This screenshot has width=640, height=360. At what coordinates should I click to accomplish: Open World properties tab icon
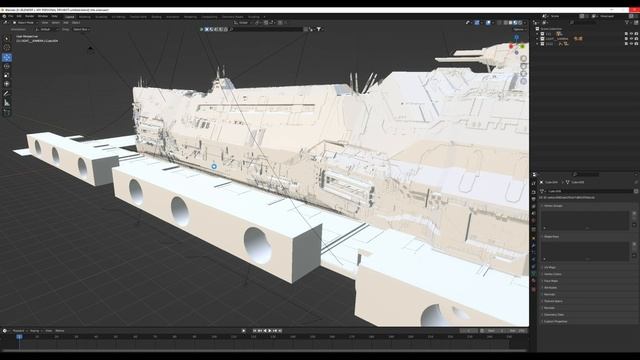pyautogui.click(x=533, y=221)
